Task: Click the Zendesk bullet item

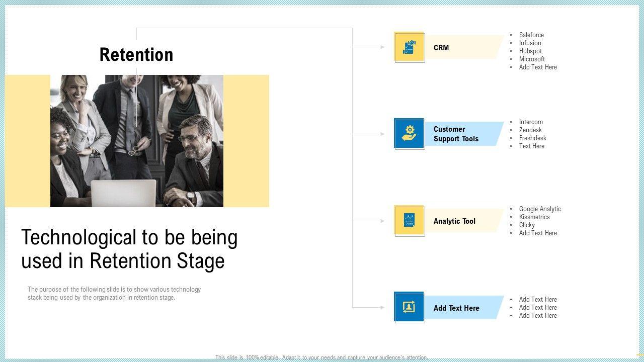Action: (x=530, y=130)
